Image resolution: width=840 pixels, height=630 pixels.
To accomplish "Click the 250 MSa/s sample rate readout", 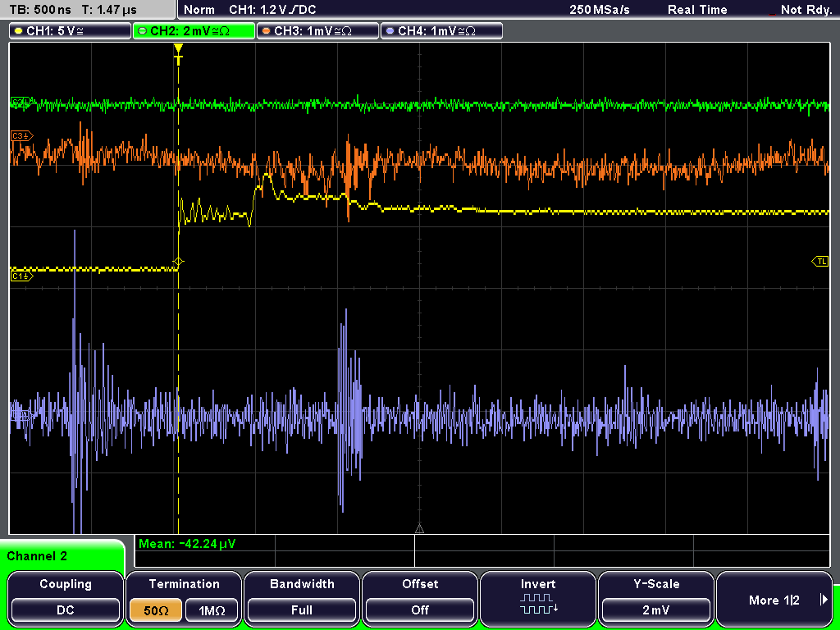I will pyautogui.click(x=600, y=10).
